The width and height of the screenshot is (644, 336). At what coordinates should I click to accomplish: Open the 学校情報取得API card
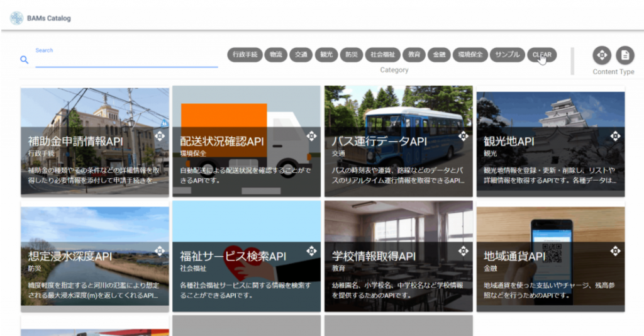tap(398, 256)
